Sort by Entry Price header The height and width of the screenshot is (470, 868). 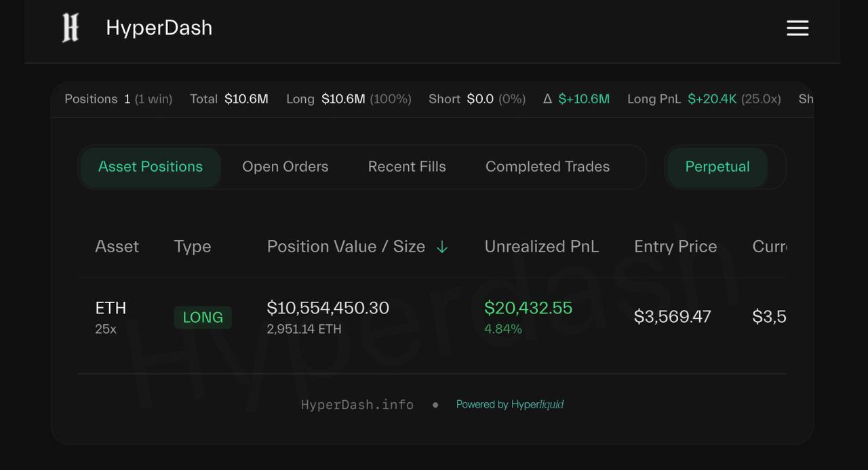pyautogui.click(x=675, y=247)
